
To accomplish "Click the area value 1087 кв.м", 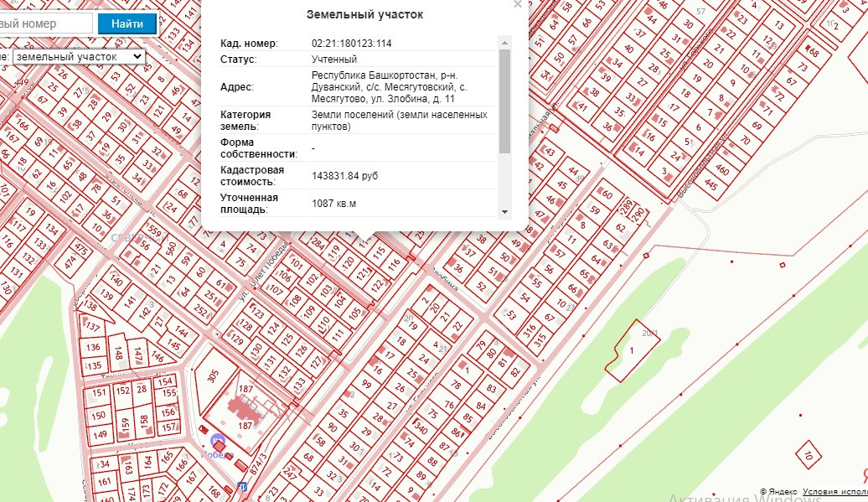I will pos(333,204).
